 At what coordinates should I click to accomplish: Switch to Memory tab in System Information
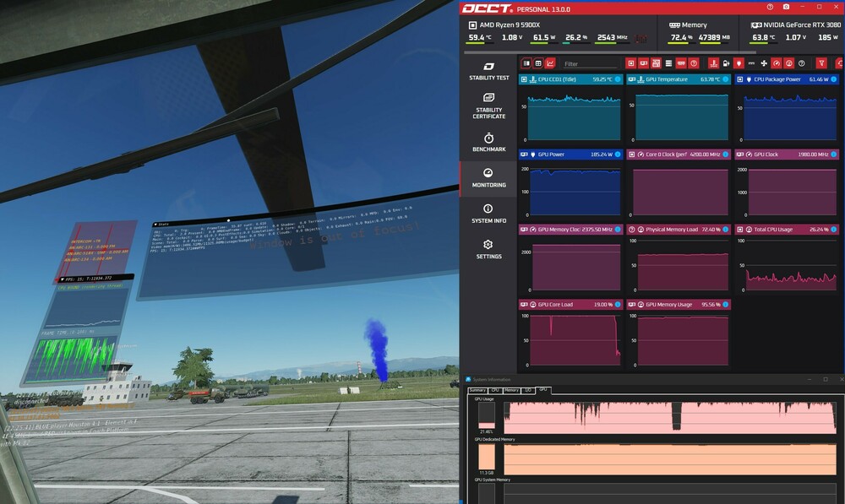(x=511, y=390)
